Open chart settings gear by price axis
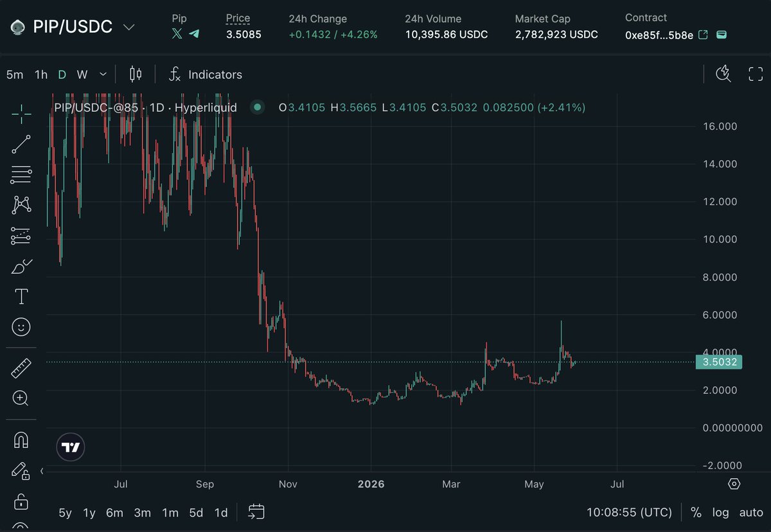771x532 pixels. (x=734, y=484)
